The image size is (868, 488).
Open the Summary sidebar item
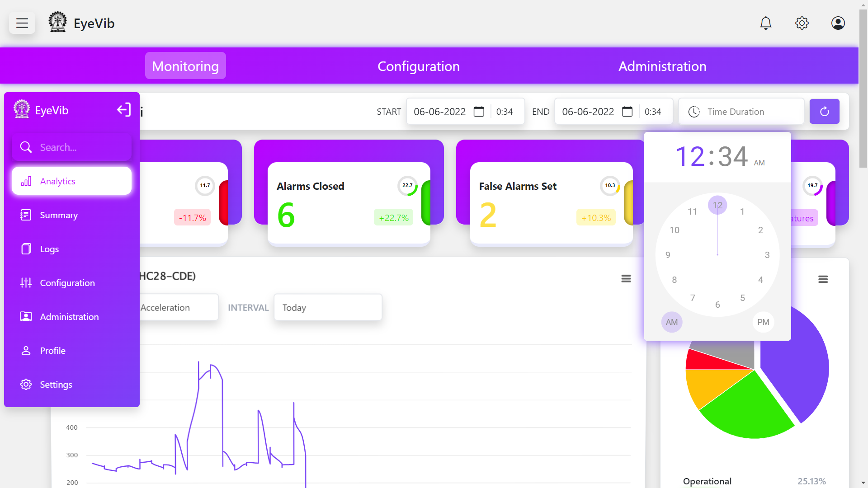pyautogui.click(x=59, y=215)
